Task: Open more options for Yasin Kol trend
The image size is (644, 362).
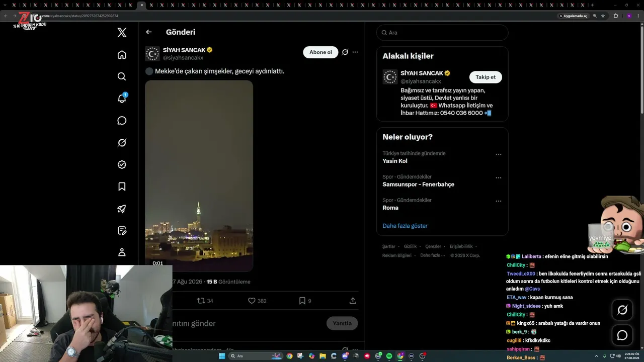Action: click(499, 154)
